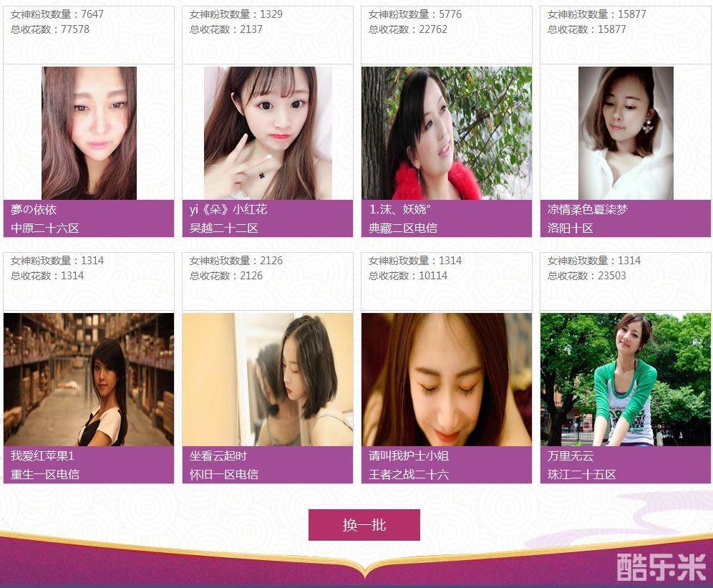The height and width of the screenshot is (588, 713).
Task: Open the 万里无云 profile photo
Action: pyautogui.click(x=625, y=379)
